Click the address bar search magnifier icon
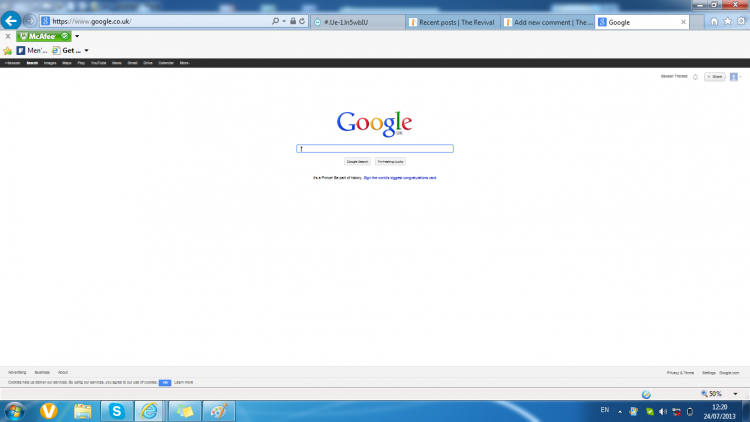The image size is (750, 422). point(275,21)
